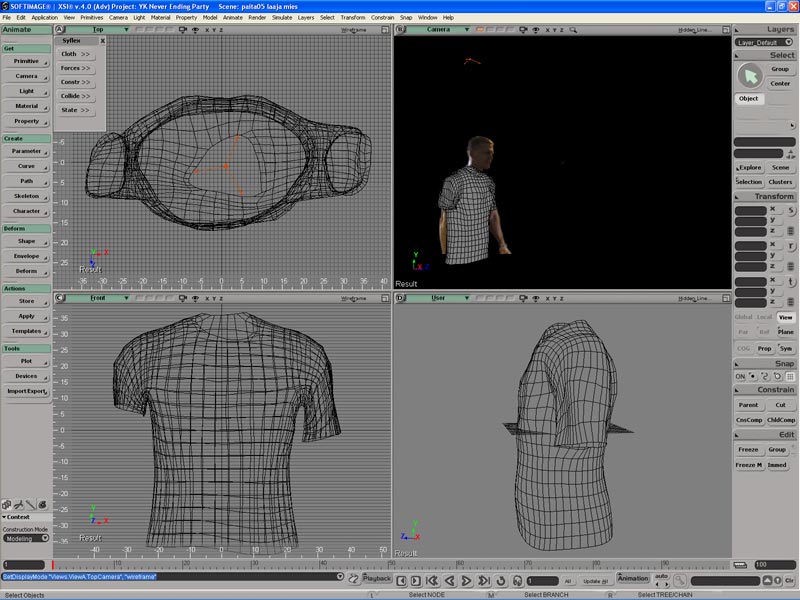Activate Object selection filter
This screenshot has width=800, height=600.
[x=748, y=98]
